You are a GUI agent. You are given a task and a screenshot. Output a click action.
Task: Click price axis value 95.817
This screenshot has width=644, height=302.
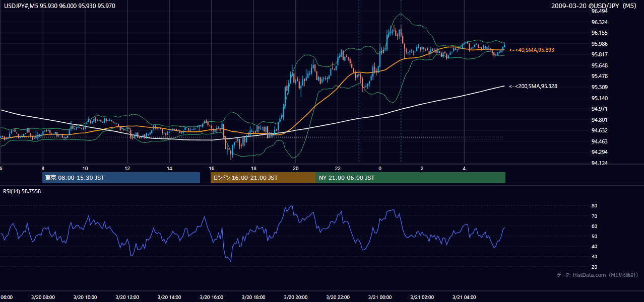click(x=599, y=54)
